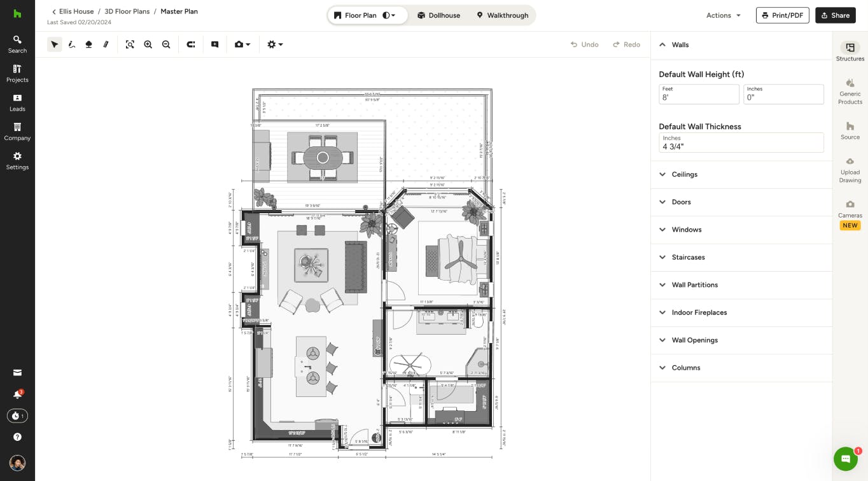Expand the Wall Openings section
The width and height of the screenshot is (868, 481).
tap(741, 340)
